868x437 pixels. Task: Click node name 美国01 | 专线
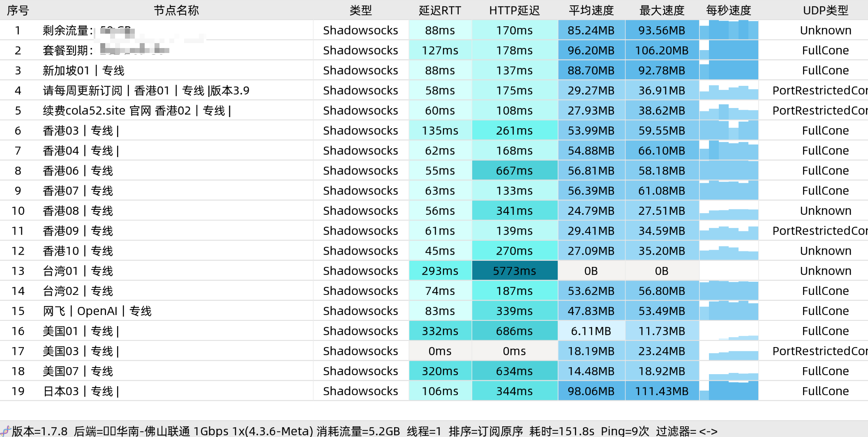coord(81,331)
